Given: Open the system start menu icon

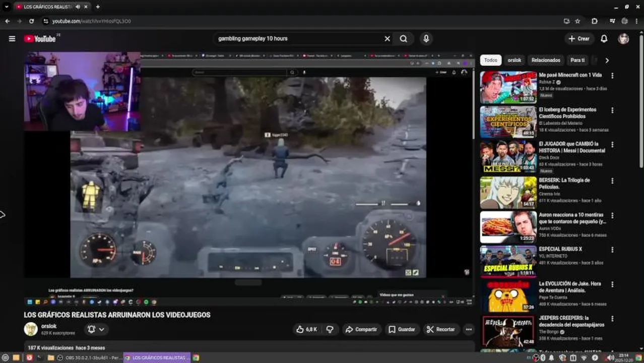Looking at the screenshot, I should [6, 357].
